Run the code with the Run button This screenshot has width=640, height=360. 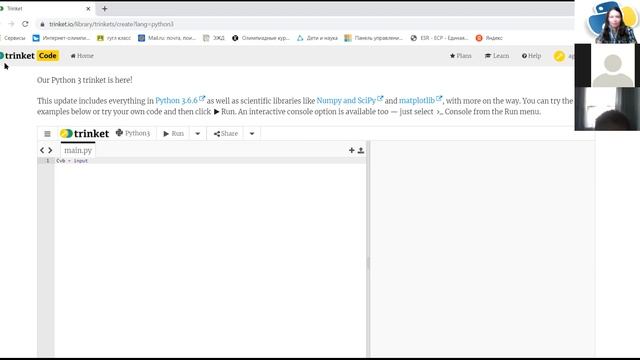173,133
